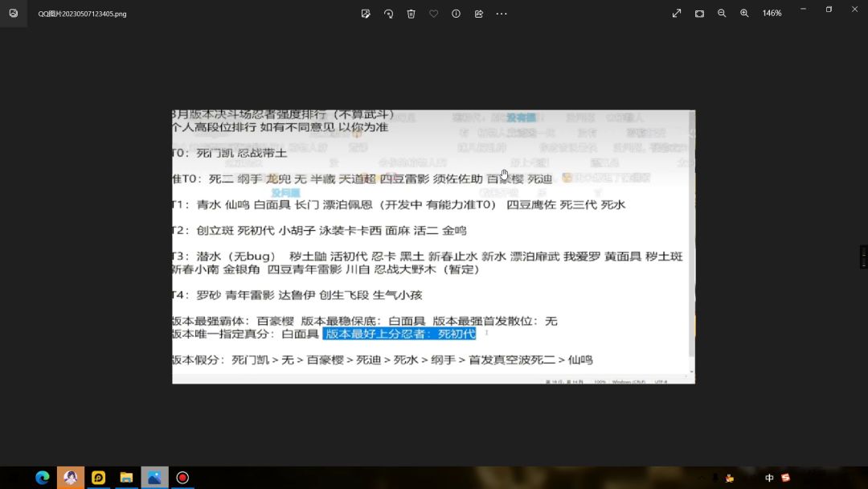Click the 146% zoom percentage

(772, 14)
